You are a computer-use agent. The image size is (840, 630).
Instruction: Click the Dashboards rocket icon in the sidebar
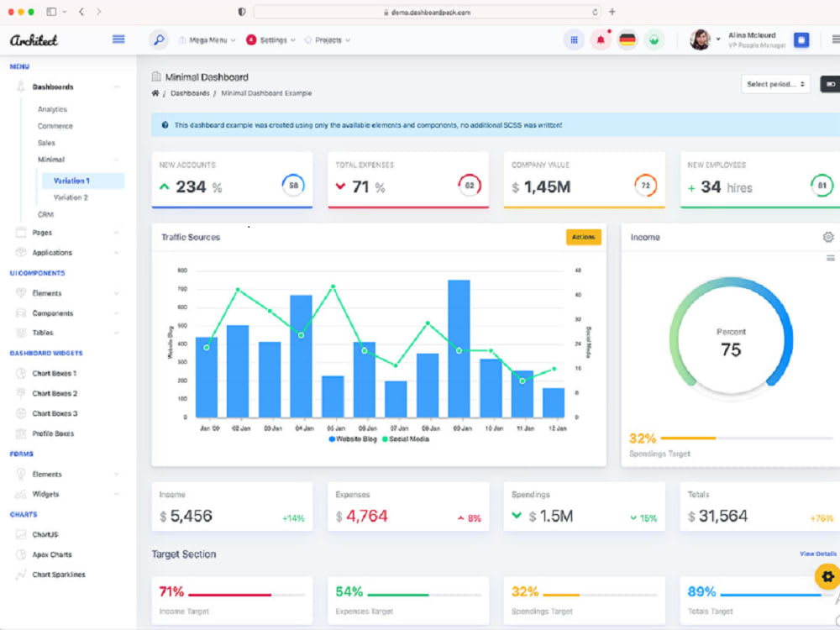tap(21, 87)
